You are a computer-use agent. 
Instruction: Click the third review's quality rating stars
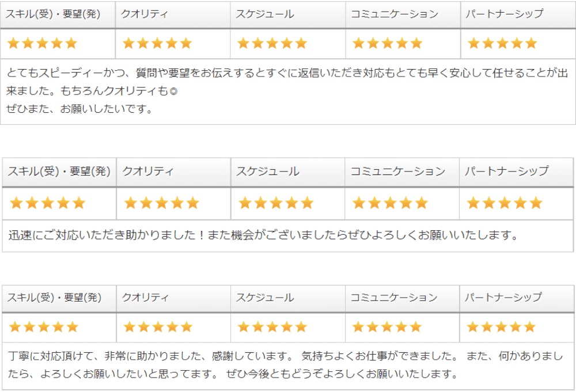click(x=158, y=327)
